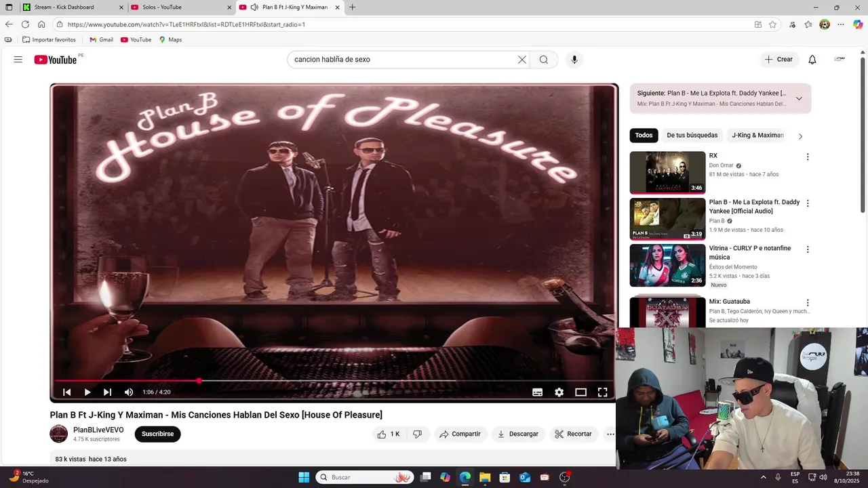This screenshot has height=488, width=868.
Task: Switch to the Stream - Kick Dashboard tab
Action: pos(73,7)
